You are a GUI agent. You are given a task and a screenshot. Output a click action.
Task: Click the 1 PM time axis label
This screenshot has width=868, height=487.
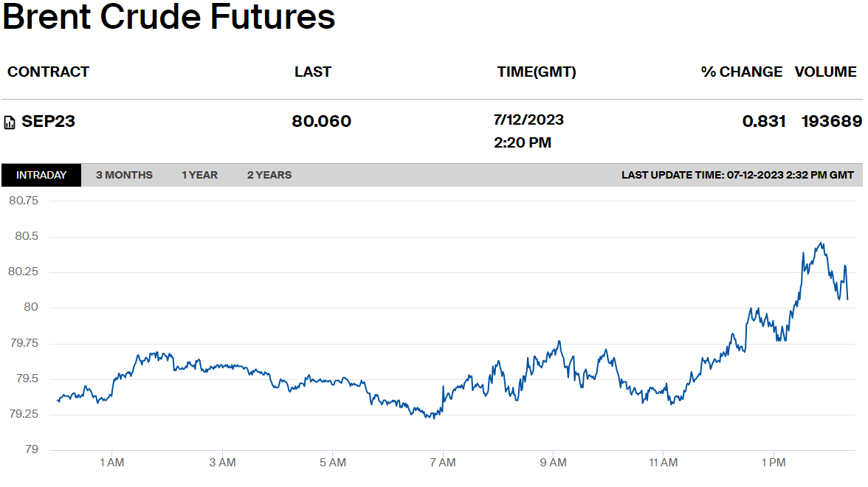click(774, 463)
